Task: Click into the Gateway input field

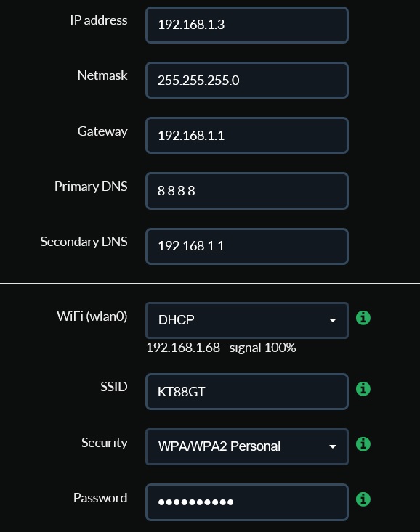Action: (x=247, y=136)
